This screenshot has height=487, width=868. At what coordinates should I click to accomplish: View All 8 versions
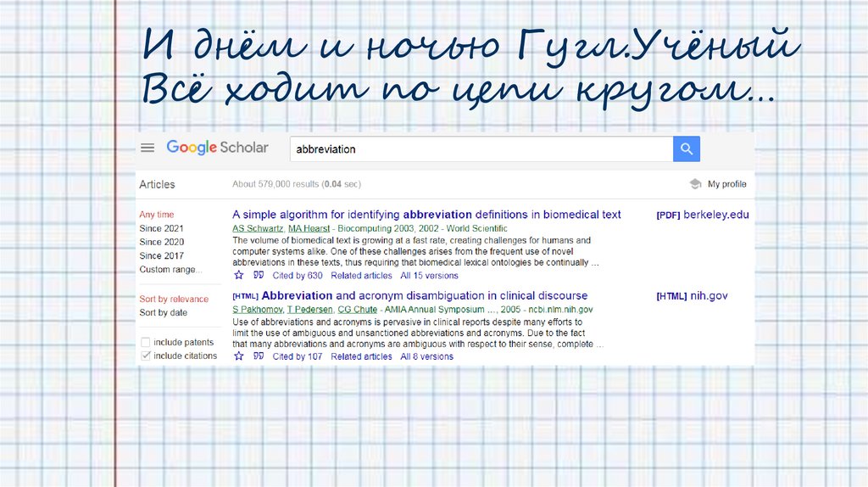click(427, 356)
